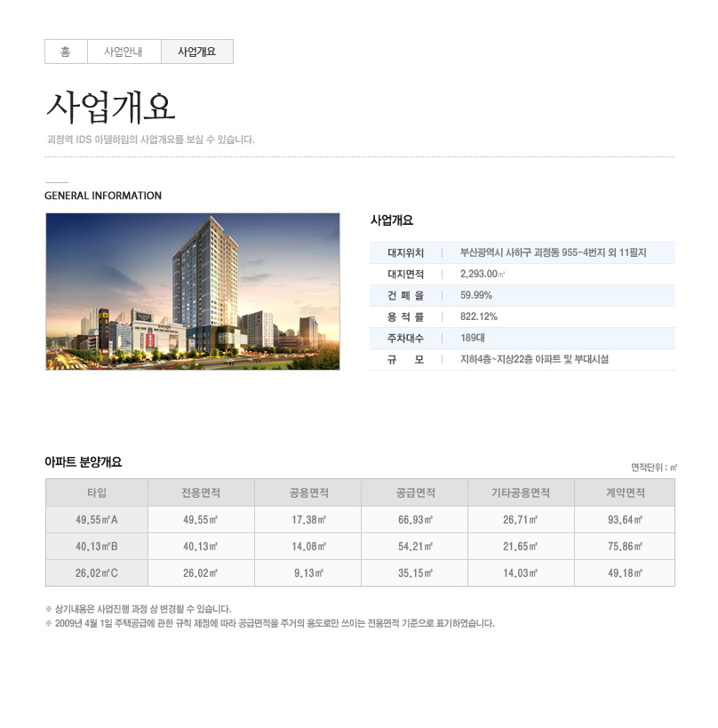Viewport: 718px width, 728px height.
Task: Select the 26.02㎡ 전용면적 cell
Action: 201,573
